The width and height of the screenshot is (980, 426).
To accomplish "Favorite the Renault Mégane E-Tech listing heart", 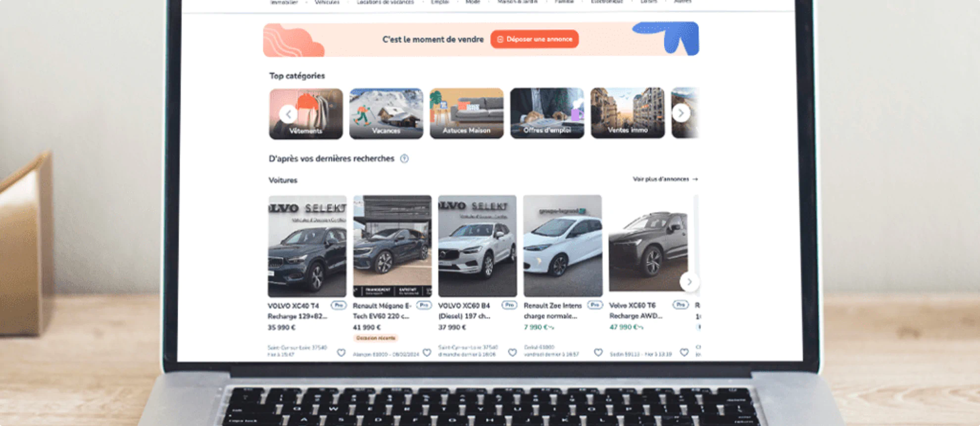I will 427,353.
